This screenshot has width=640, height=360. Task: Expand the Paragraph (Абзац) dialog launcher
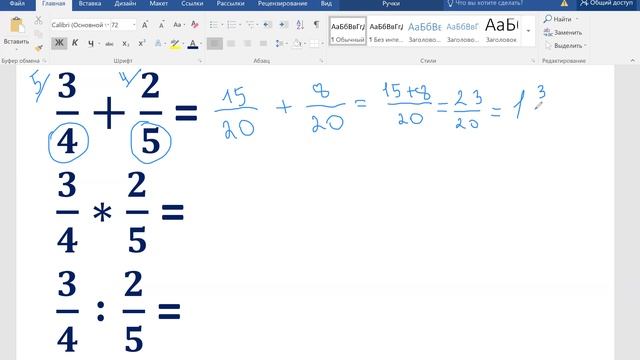coord(322,61)
